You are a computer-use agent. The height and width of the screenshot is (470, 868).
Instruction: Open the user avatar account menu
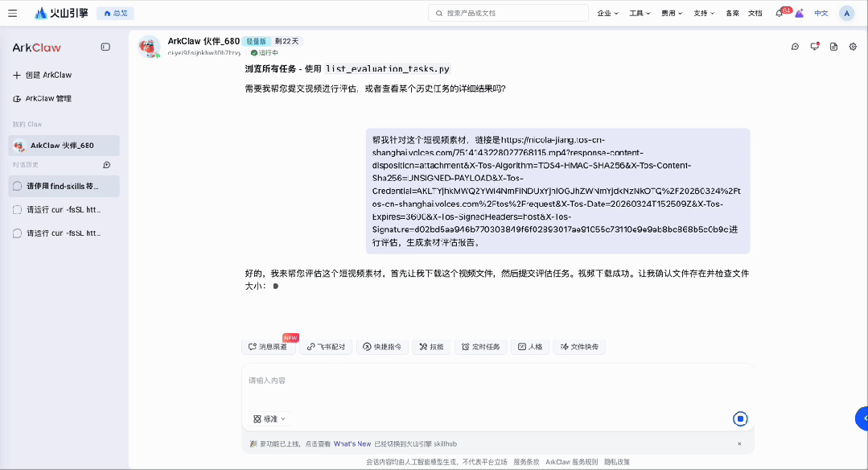pyautogui.click(x=846, y=14)
